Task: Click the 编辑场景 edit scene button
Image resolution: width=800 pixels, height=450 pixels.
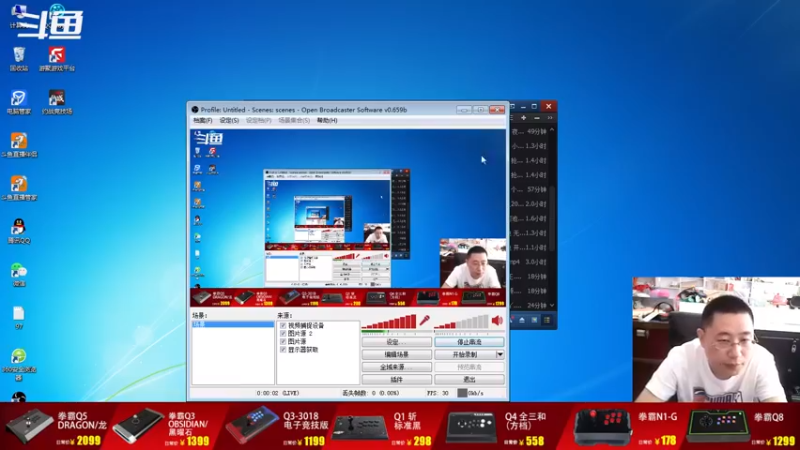Action: 396,355
